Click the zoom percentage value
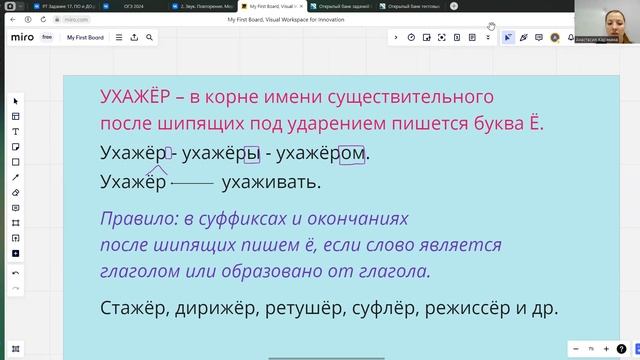This screenshot has width=640, height=360. [x=591, y=349]
